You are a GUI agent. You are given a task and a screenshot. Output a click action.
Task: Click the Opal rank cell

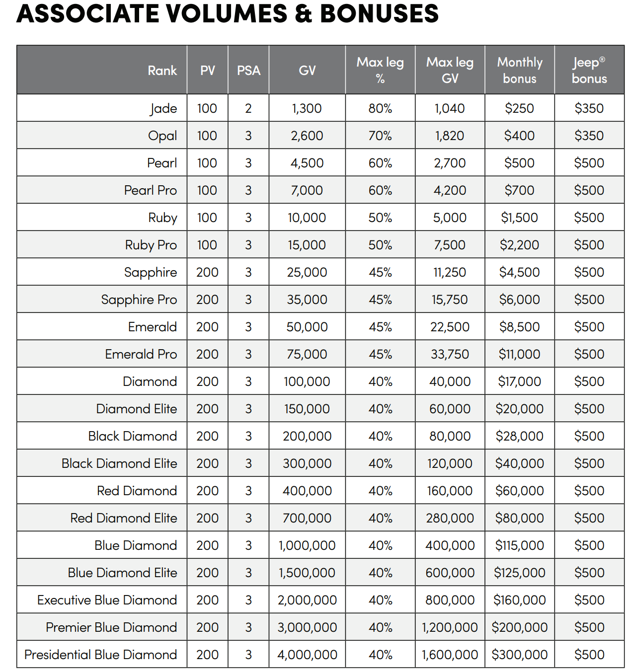click(162, 136)
